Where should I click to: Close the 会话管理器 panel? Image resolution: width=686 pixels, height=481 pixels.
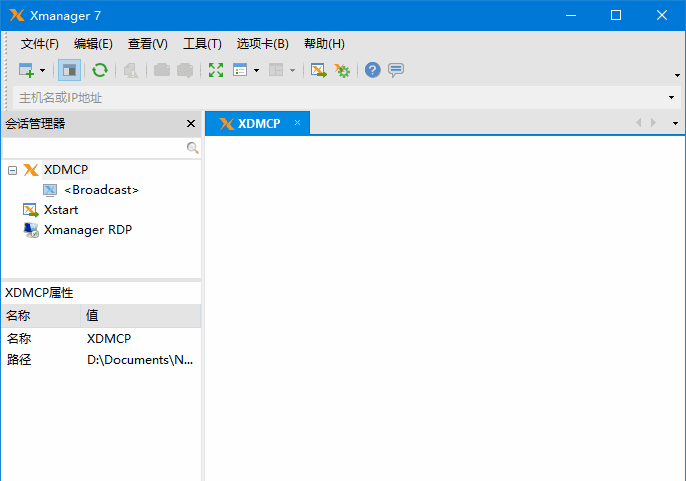pos(191,124)
